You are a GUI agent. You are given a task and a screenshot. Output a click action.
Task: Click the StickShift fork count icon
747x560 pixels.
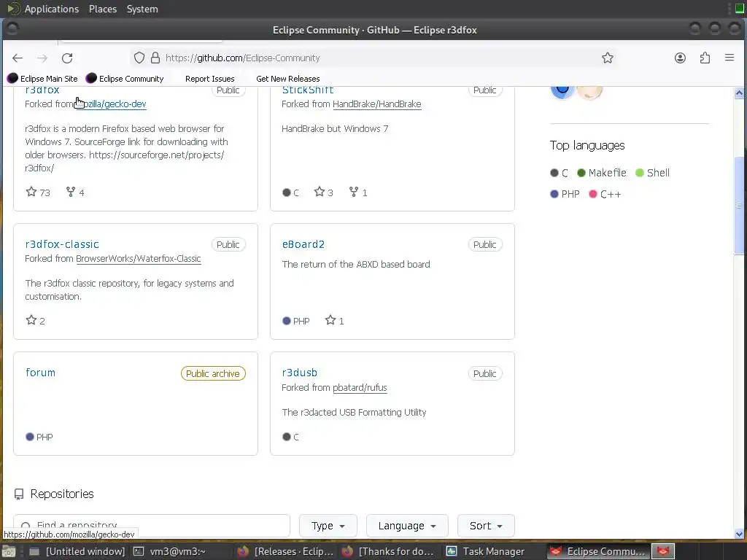coord(354,192)
